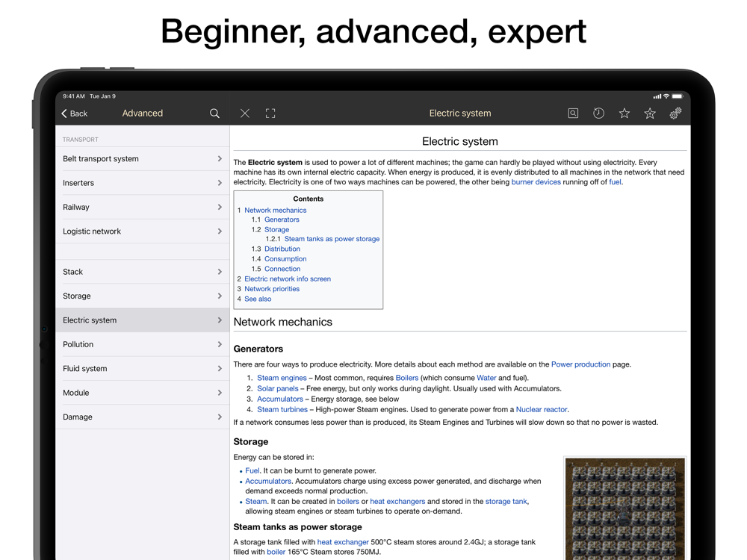747x560 pixels.
Task: Click the Belt transport system row chevron
Action: [220, 158]
